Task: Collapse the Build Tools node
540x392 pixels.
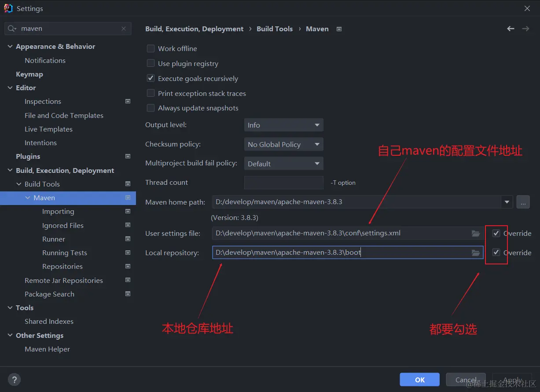Action: coord(19,184)
